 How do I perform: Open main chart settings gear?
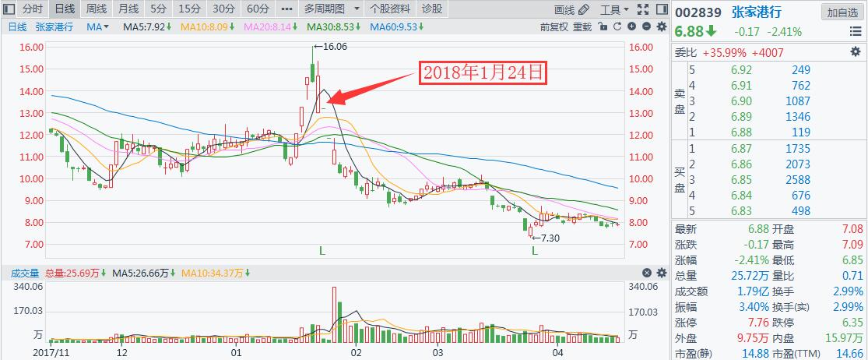pyautogui.click(x=661, y=26)
